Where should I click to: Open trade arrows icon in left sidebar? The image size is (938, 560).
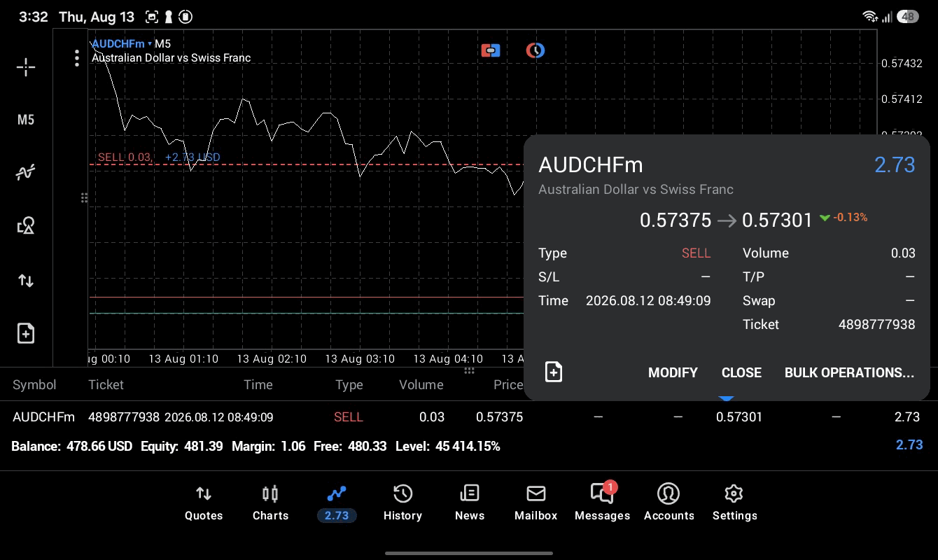[x=26, y=281]
